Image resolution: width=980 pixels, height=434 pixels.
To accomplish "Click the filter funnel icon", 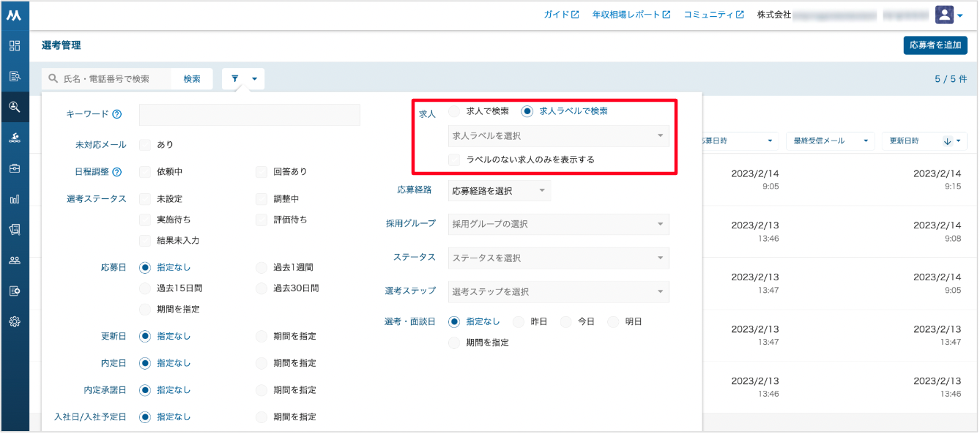I will 235,78.
